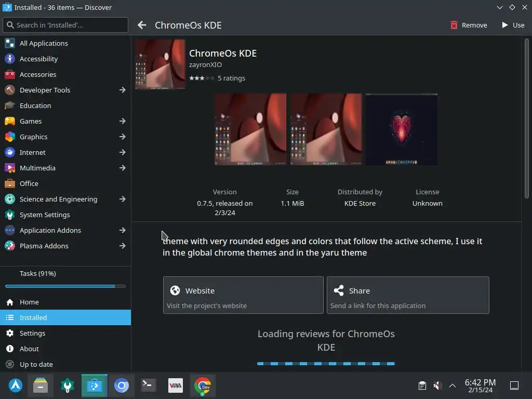
Task: Expand the Plasma Addons arrow
Action: 123,246
